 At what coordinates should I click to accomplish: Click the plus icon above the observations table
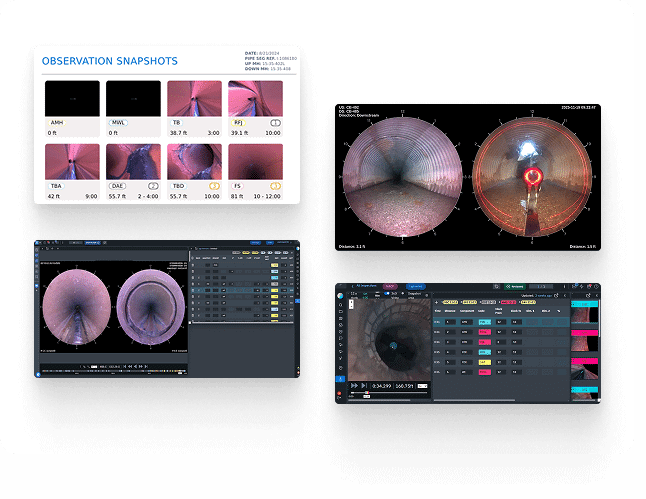tap(434, 301)
